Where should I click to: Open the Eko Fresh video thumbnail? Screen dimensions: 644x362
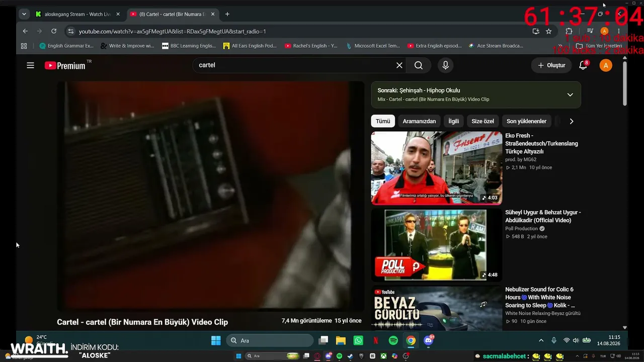coord(437,168)
